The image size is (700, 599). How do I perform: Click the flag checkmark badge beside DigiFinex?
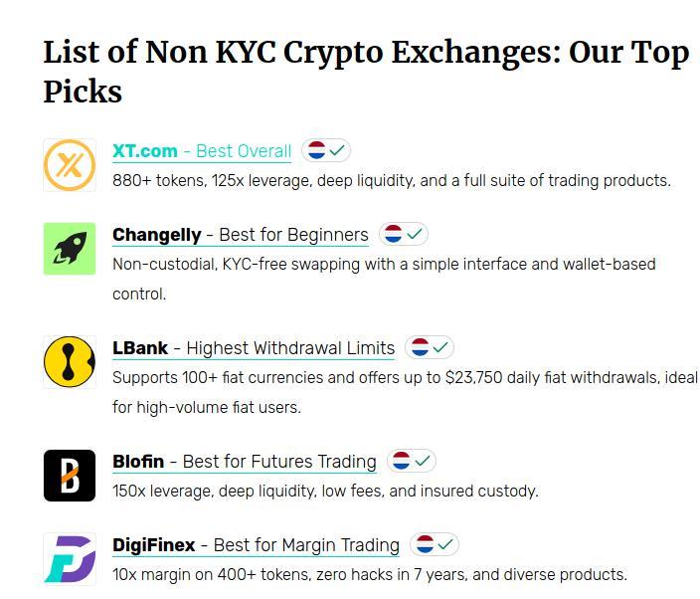point(435,544)
